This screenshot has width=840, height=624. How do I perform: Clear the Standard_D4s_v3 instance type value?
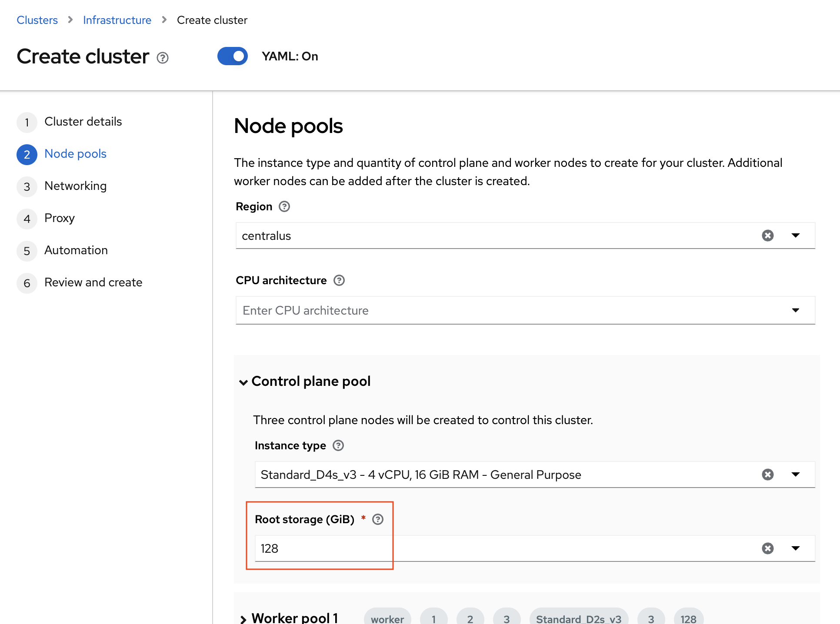(768, 475)
